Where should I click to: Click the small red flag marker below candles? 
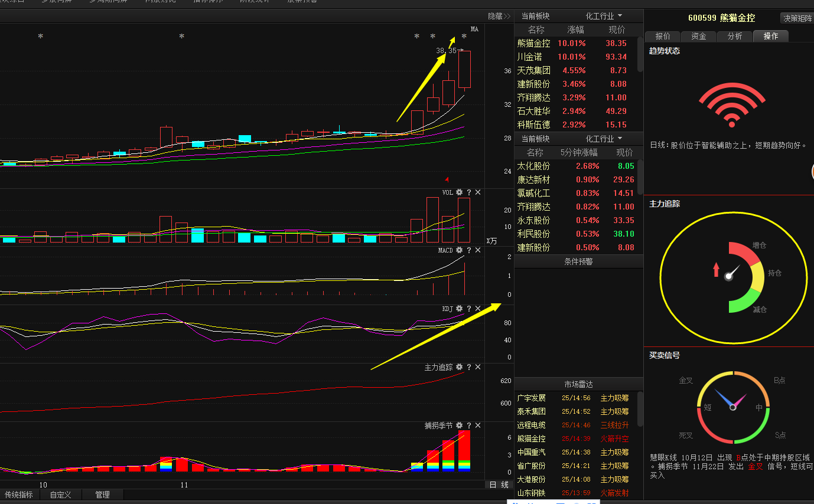[x=447, y=179]
